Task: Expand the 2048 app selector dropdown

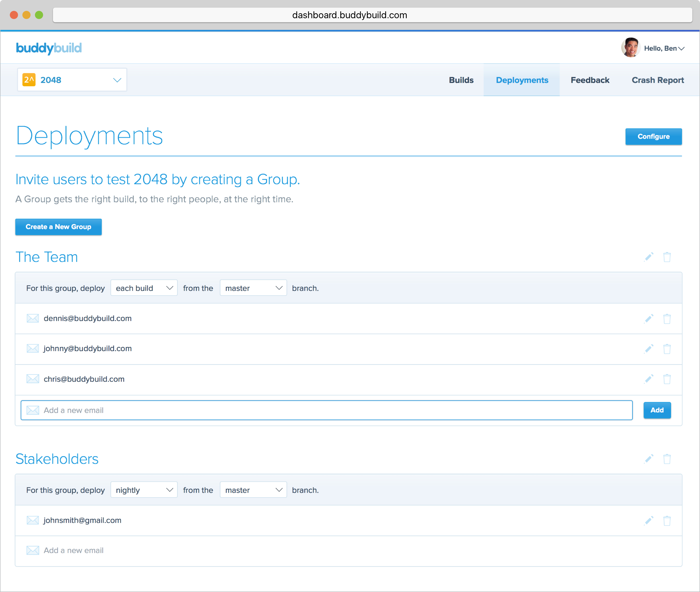Action: (72, 80)
